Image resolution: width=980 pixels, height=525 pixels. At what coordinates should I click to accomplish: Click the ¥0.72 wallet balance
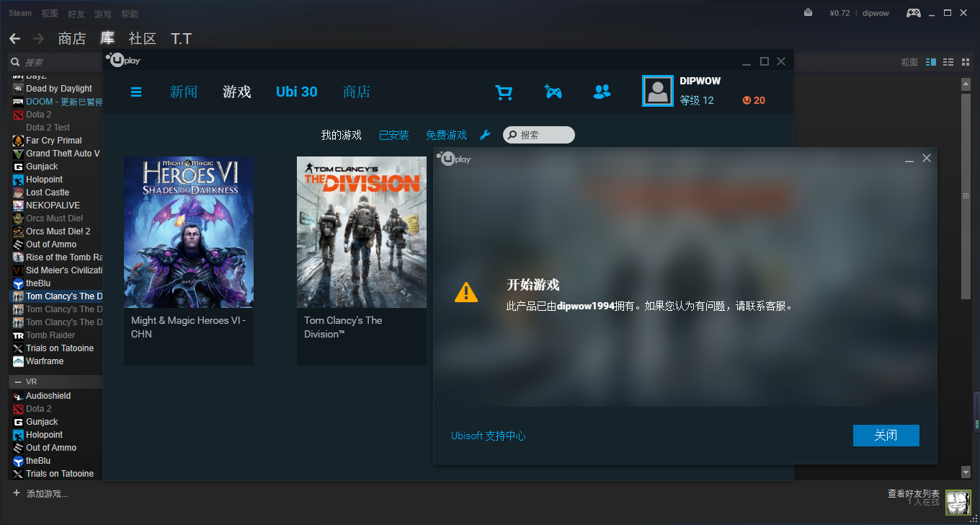[x=840, y=13]
